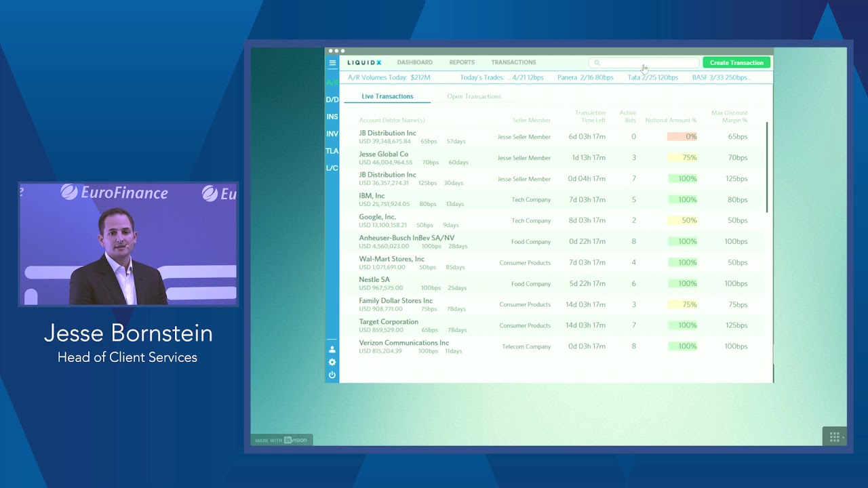Image resolution: width=868 pixels, height=488 pixels.
Task: Click USD 25,751,924.05 amount
Action: [384, 204]
